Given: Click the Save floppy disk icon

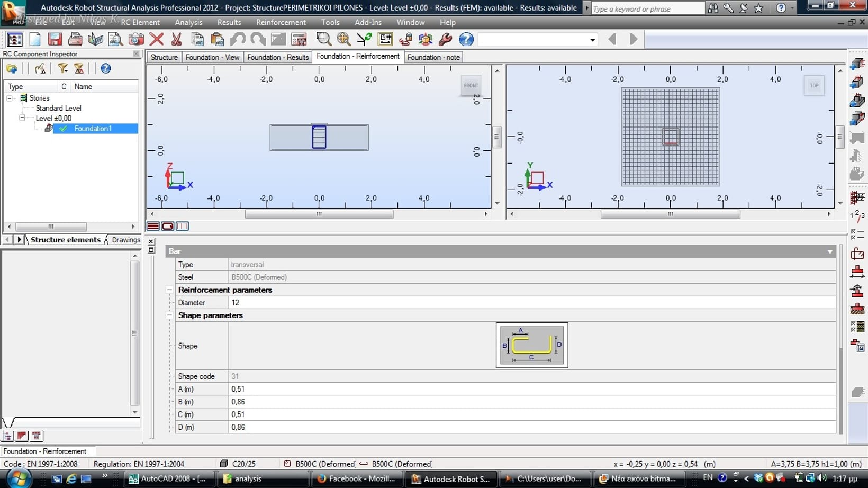Looking at the screenshot, I should 55,39.
